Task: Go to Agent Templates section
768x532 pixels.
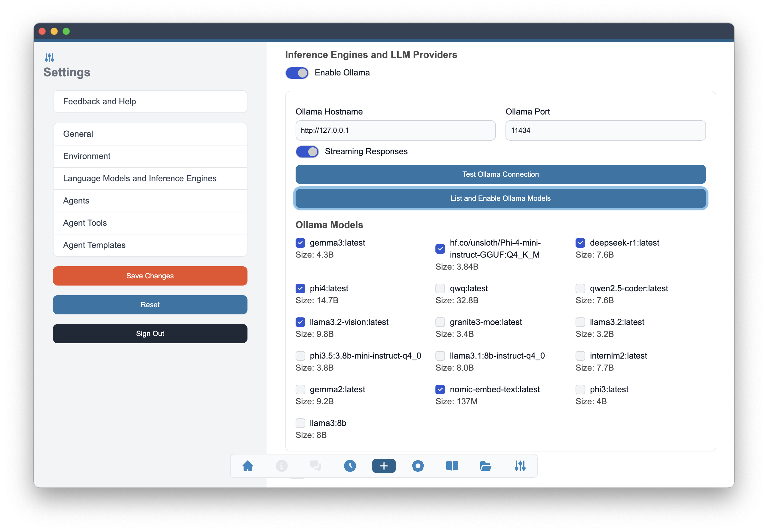Action: pos(150,245)
